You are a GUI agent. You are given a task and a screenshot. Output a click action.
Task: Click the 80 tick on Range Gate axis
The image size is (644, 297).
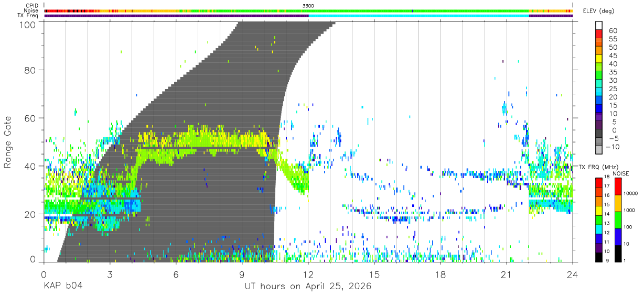(30, 70)
